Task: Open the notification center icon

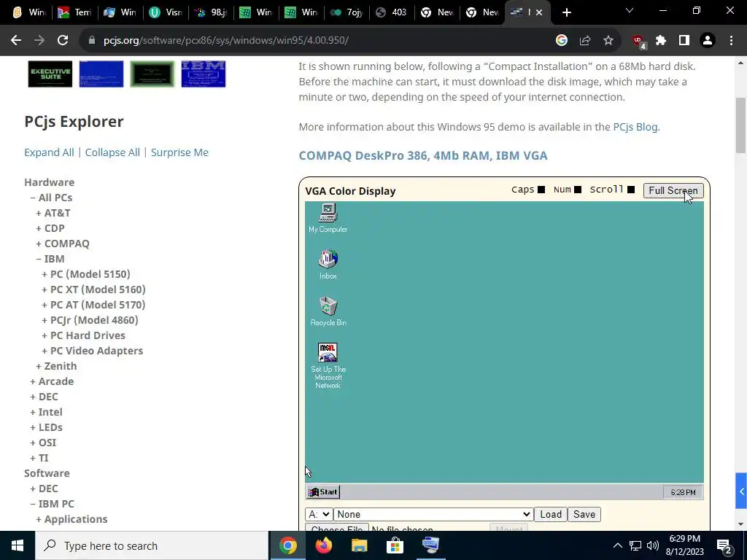Action: tap(724, 545)
